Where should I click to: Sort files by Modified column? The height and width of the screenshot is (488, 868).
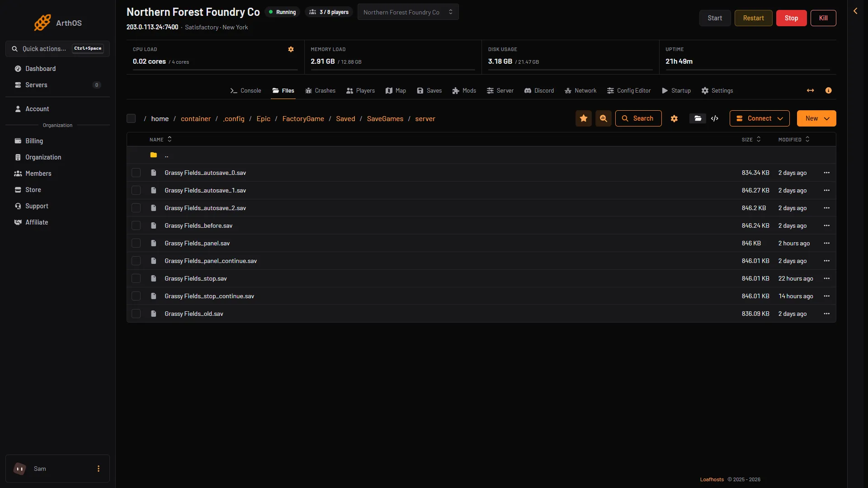(794, 140)
